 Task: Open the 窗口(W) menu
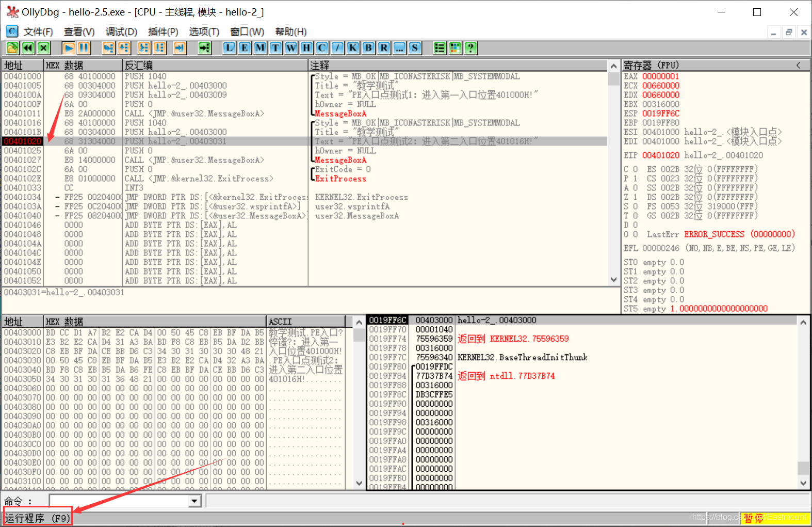coord(247,32)
